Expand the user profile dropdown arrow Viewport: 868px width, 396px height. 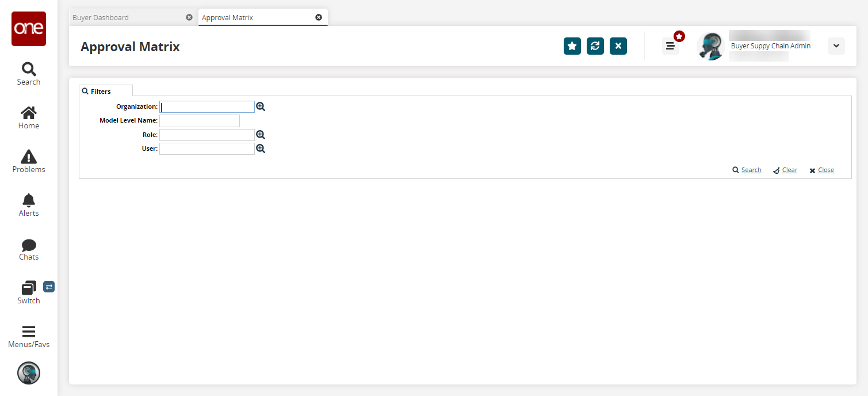[836, 46]
